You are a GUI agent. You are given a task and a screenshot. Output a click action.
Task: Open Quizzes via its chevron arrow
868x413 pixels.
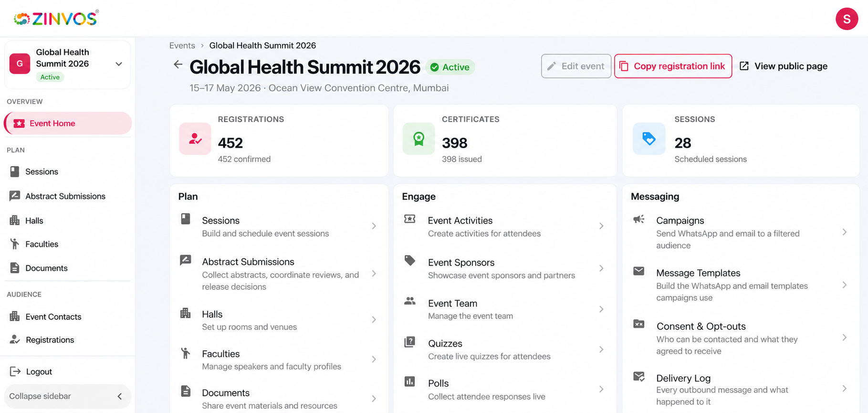click(601, 349)
